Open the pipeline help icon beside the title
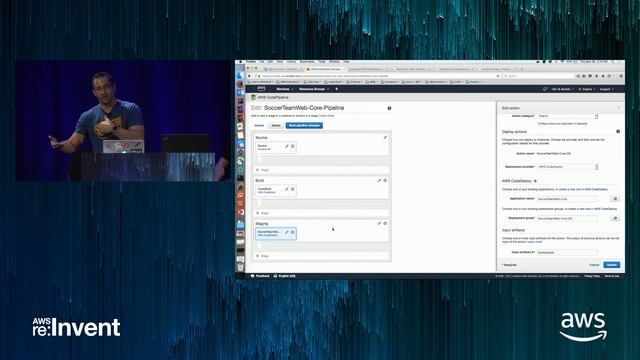 [x=389, y=108]
